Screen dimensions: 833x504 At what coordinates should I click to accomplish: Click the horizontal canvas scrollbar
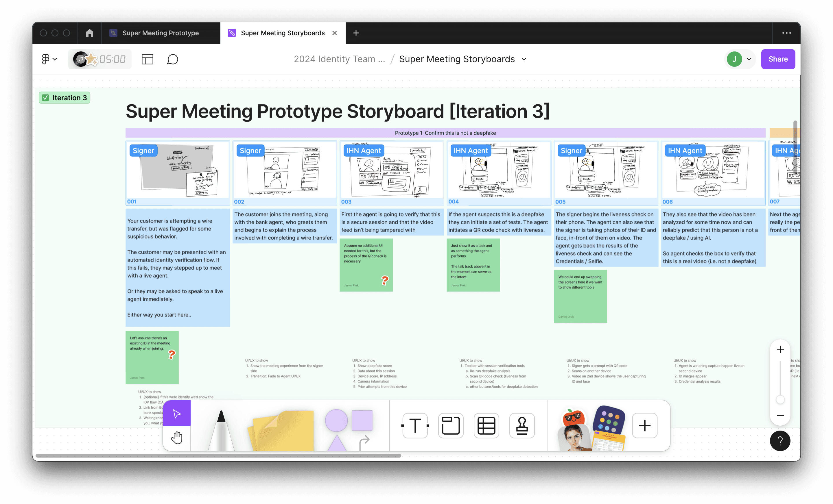coord(218,455)
